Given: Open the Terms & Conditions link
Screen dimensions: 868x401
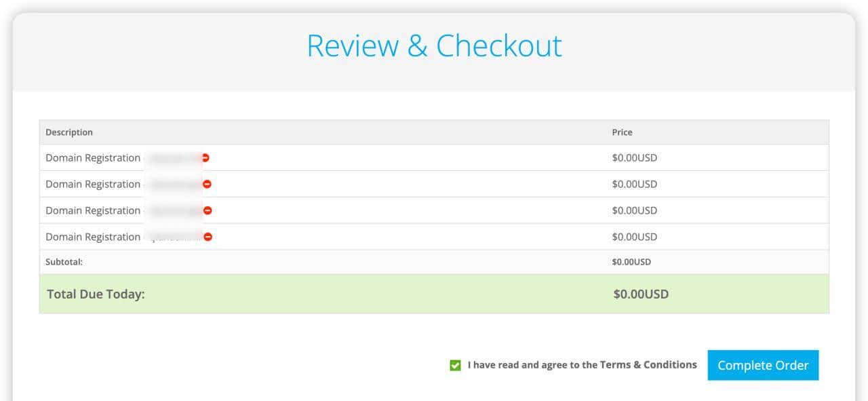Looking at the screenshot, I should click(648, 365).
